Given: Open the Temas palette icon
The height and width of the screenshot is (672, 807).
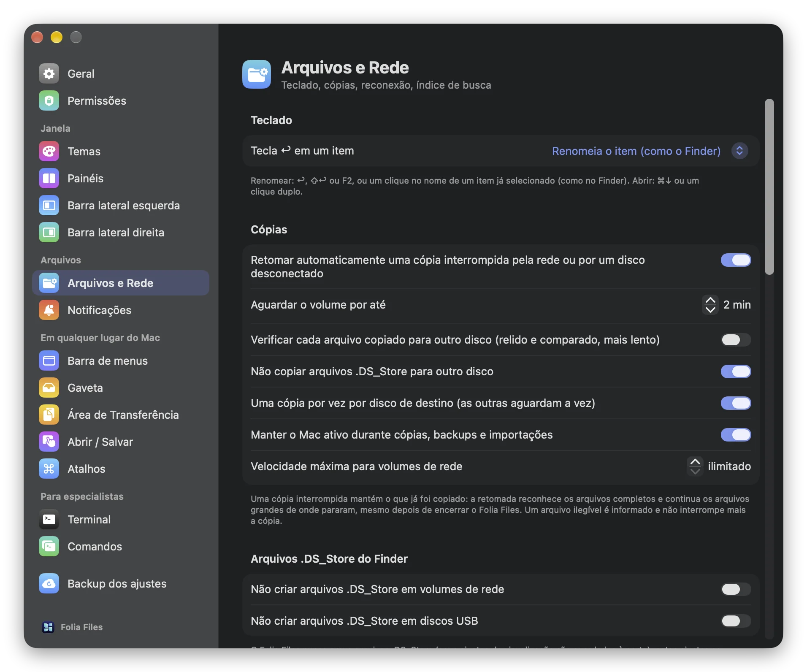Looking at the screenshot, I should 49,152.
